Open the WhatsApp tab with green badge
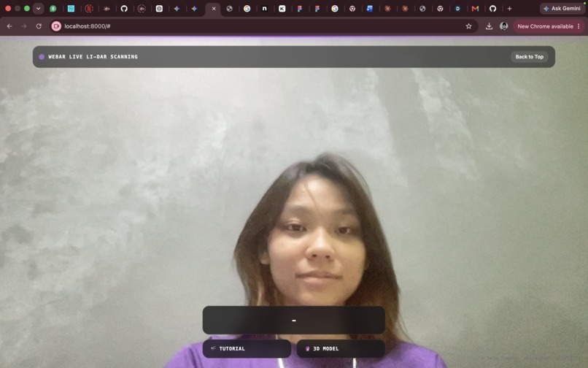This screenshot has height=368, width=588. tap(53, 9)
